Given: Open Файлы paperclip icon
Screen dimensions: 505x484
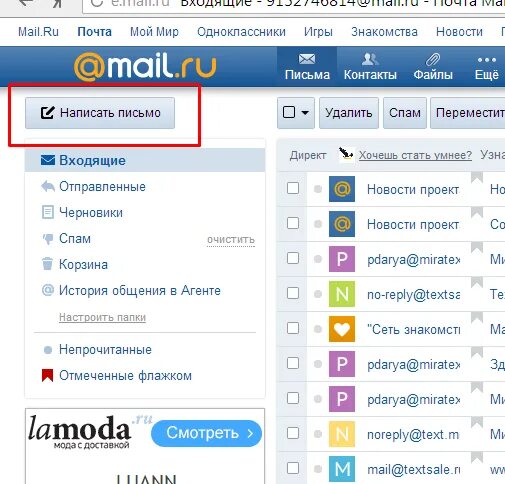Looking at the screenshot, I should (432, 60).
